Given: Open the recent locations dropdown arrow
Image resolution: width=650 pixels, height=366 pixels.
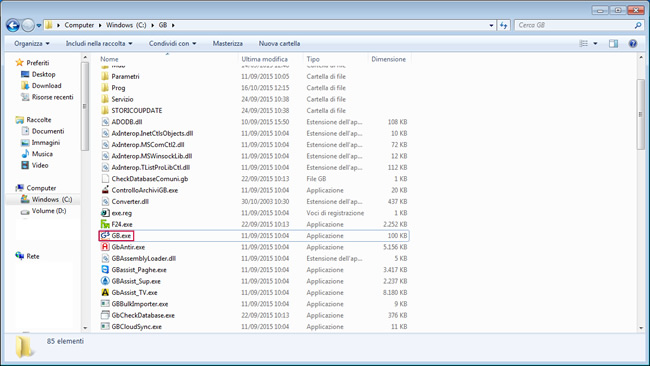Looking at the screenshot, I should point(39,26).
